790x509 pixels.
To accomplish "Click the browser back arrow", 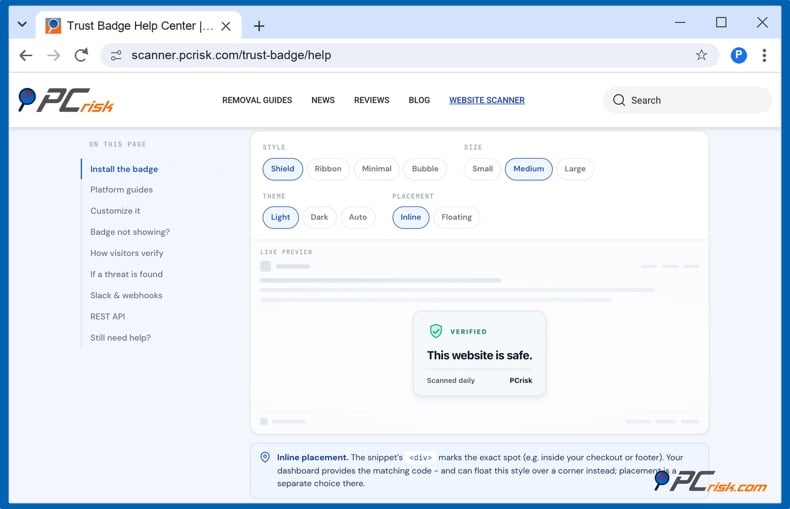I will [26, 55].
